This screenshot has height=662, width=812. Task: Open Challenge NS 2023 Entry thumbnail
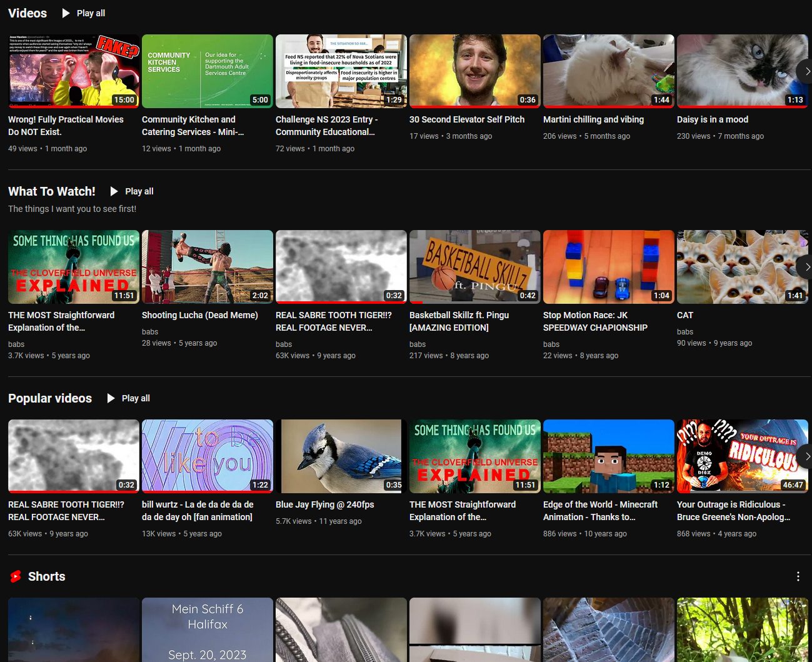pos(341,71)
